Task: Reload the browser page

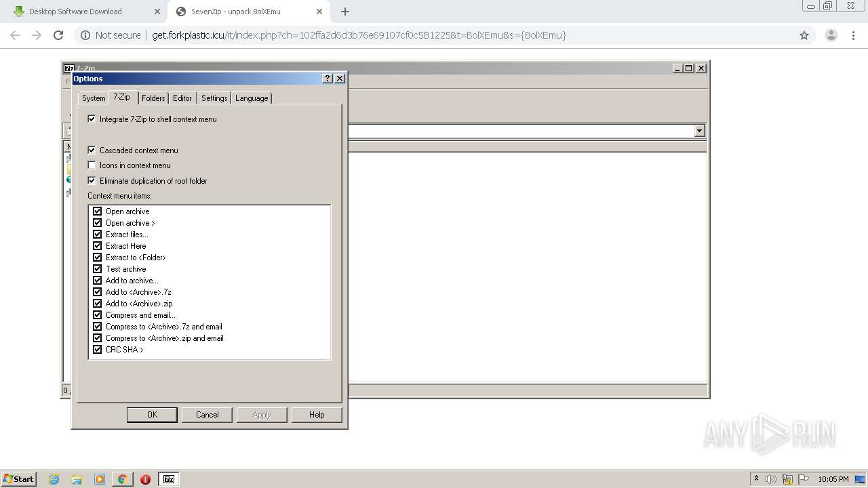Action: point(58,35)
